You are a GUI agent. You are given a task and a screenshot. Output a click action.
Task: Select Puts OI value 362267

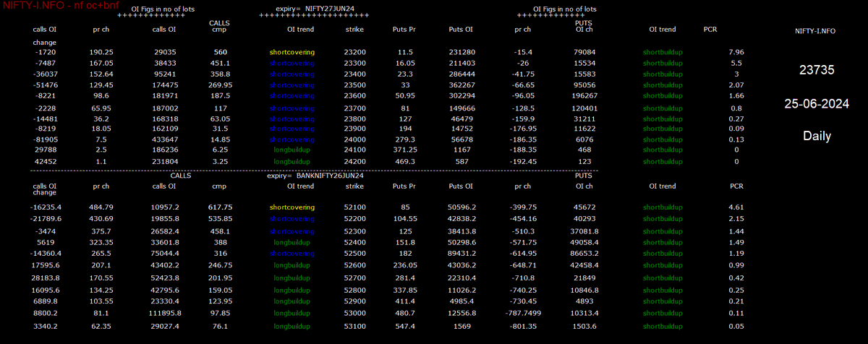click(461, 85)
